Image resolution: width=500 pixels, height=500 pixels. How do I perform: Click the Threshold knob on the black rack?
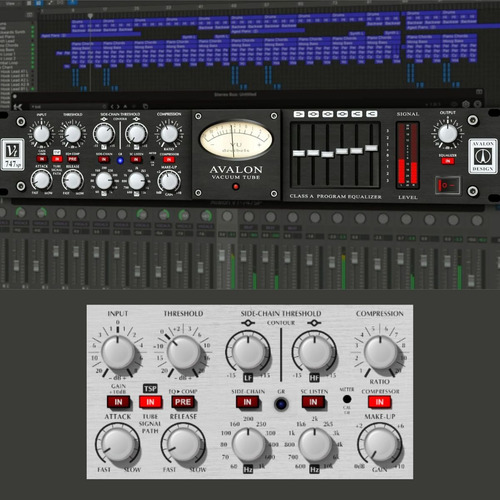(73, 134)
